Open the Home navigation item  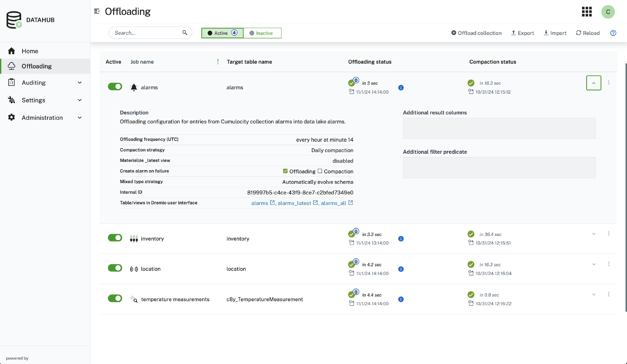(30, 51)
